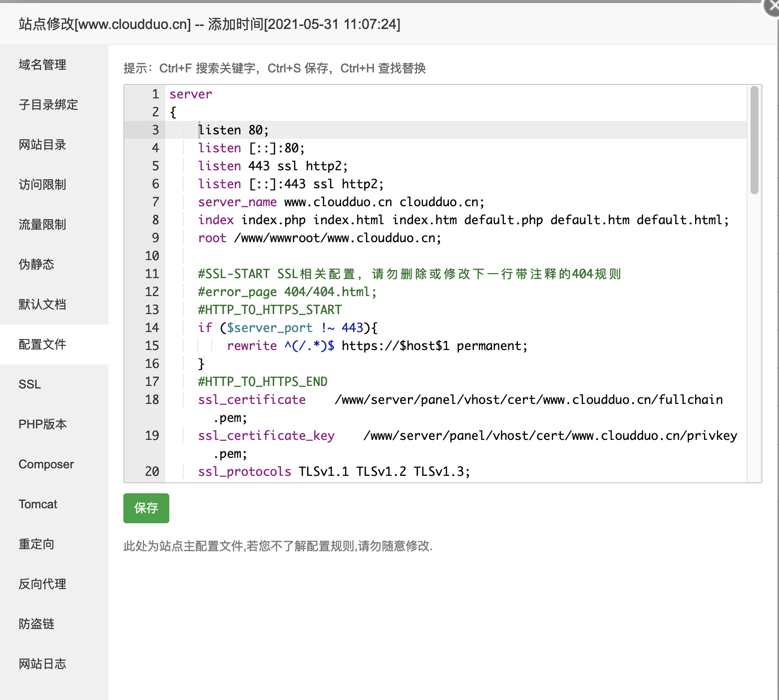This screenshot has width=779, height=700.
Task: Open the 伪静态 tab
Action: 54,265
